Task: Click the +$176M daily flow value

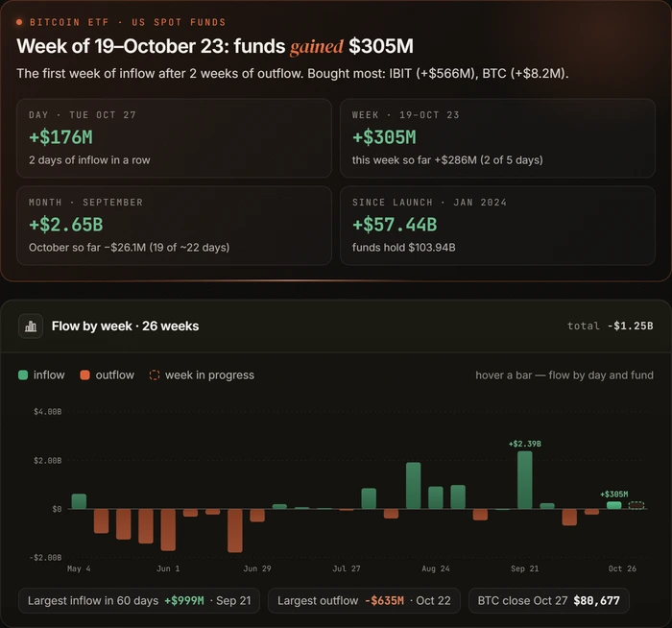Action: coord(60,137)
